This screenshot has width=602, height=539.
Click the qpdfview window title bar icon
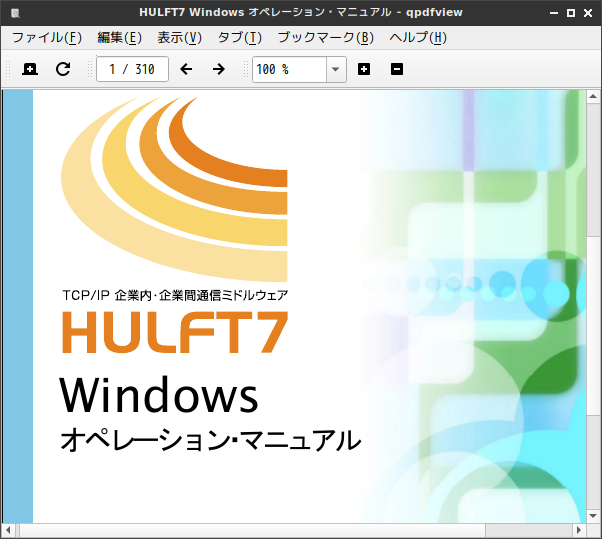tap(15, 13)
